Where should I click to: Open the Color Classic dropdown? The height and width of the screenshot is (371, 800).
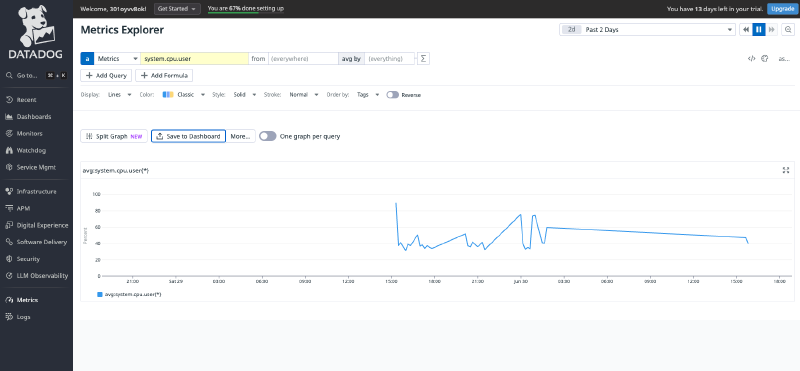[184, 95]
